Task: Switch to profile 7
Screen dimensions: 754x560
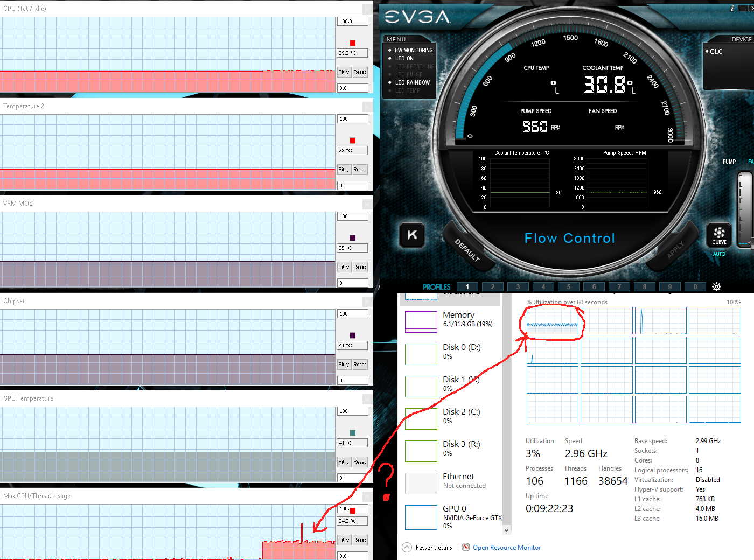Action: pyautogui.click(x=619, y=286)
